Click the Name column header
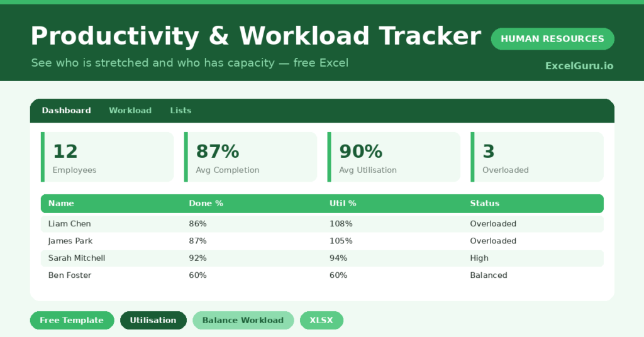This screenshot has width=644, height=337. 61,203
